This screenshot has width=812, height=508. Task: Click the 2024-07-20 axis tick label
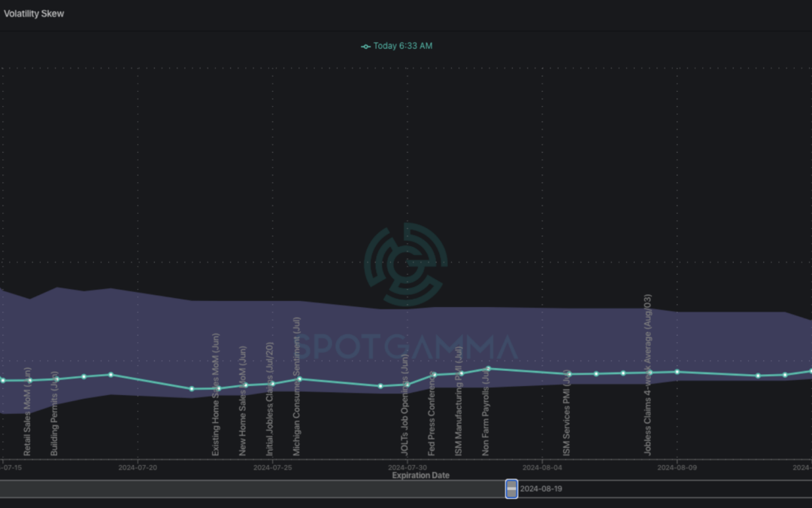coord(138,467)
